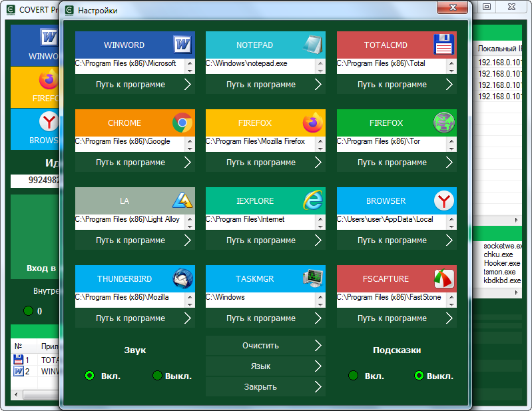Open Путь к программе for LA
The width and height of the screenshot is (532, 411).
(135, 240)
